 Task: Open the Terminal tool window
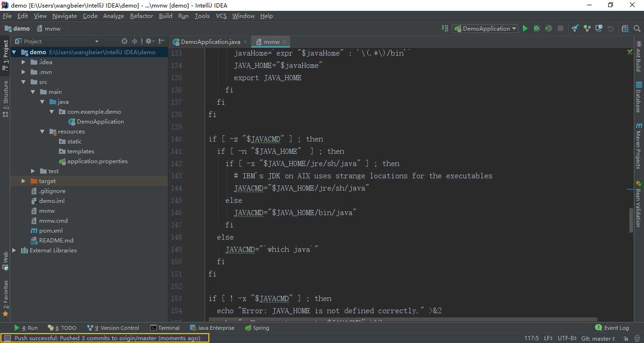[x=165, y=328]
